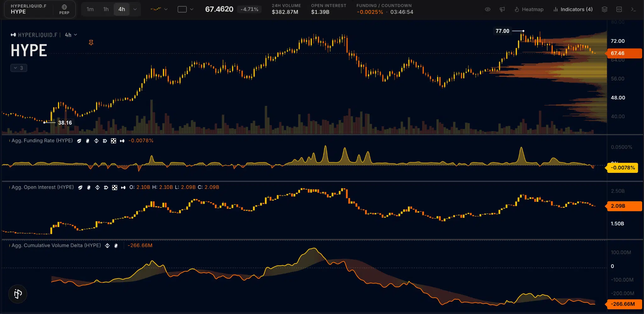Click the code embed icon
644x314 pixels.
pyautogui.click(x=619, y=9)
